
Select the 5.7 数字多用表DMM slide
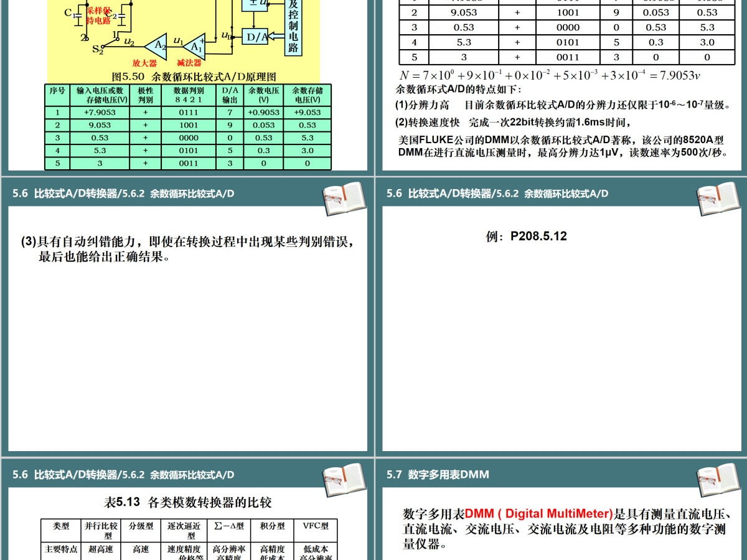(x=561, y=510)
